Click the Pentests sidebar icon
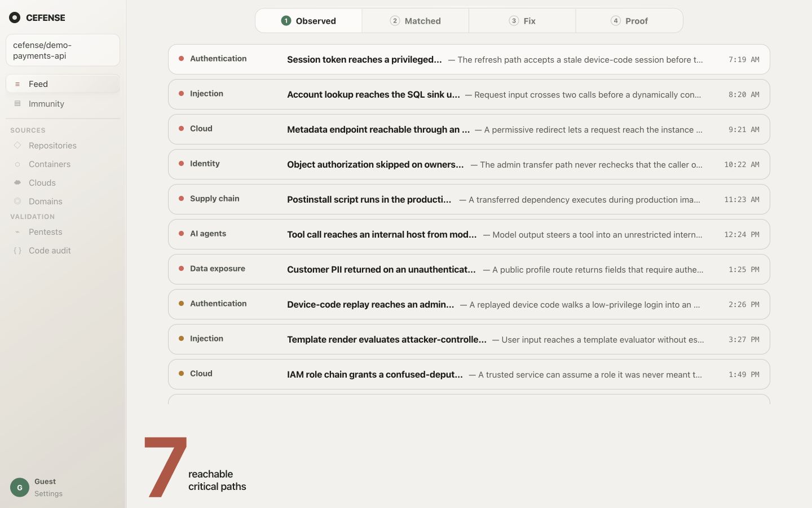The width and height of the screenshot is (812, 508). [x=17, y=232]
